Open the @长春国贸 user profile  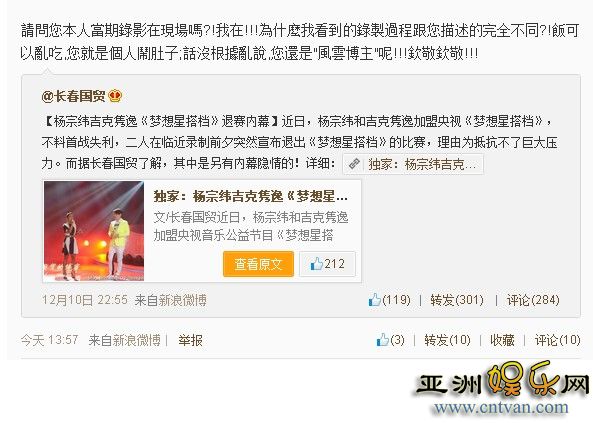tap(73, 96)
